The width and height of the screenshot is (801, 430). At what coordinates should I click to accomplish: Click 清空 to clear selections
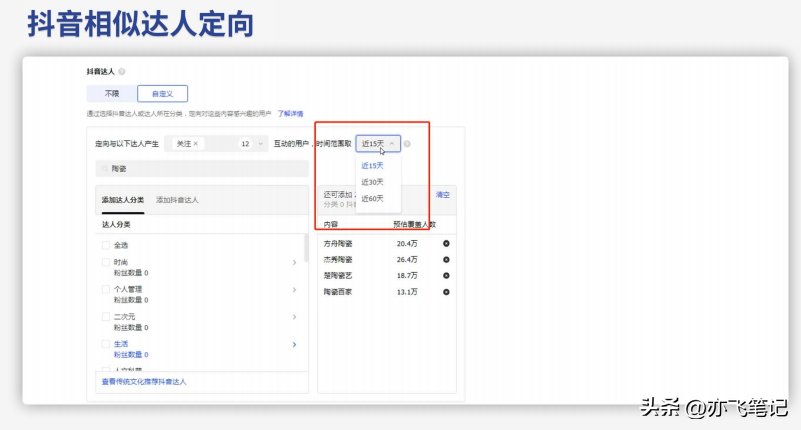coord(442,195)
